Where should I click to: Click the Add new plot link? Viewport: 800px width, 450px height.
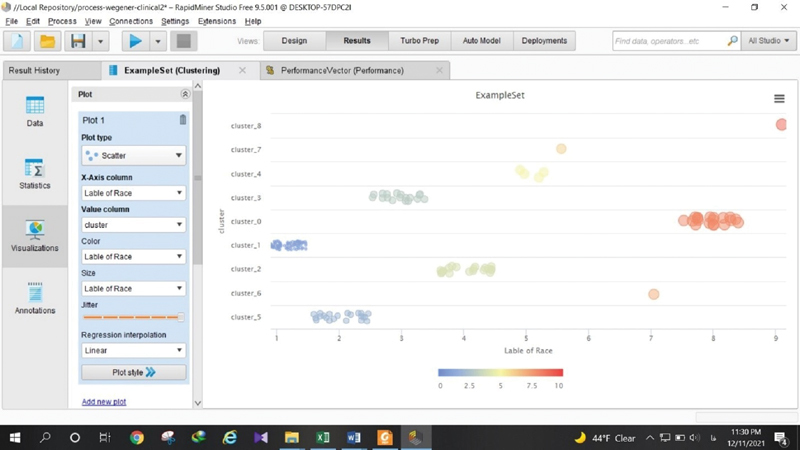104,402
